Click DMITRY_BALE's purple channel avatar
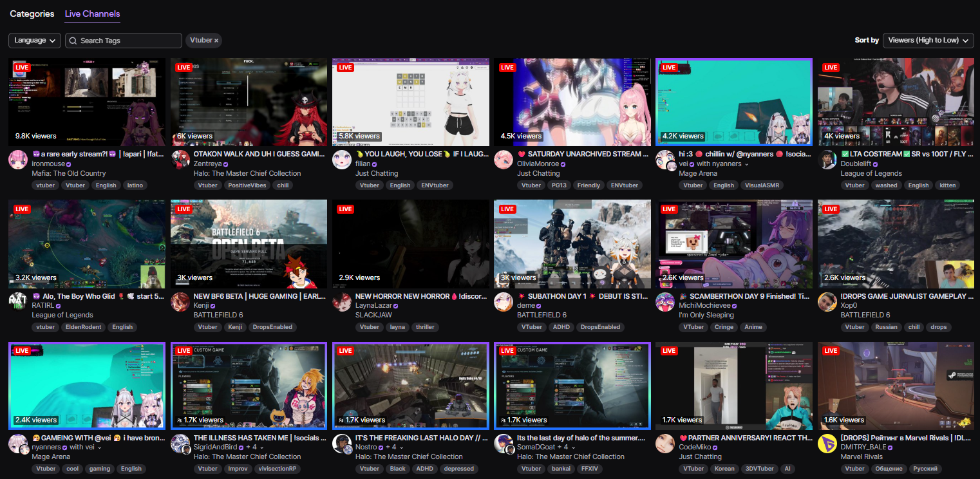This screenshot has width=980, height=479. [827, 443]
